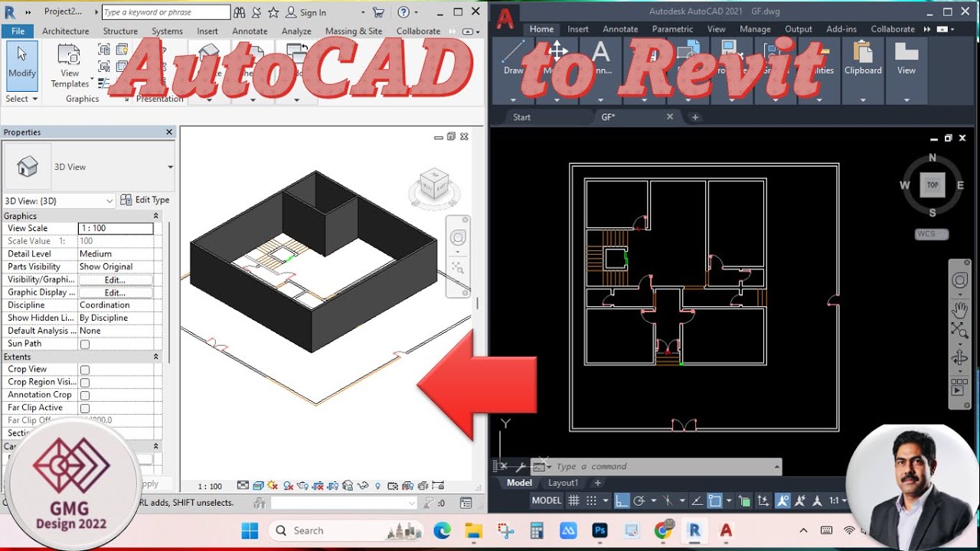Toggle AutoCAD ortho mode
Viewport: 980px width, 551px height.
tap(622, 500)
